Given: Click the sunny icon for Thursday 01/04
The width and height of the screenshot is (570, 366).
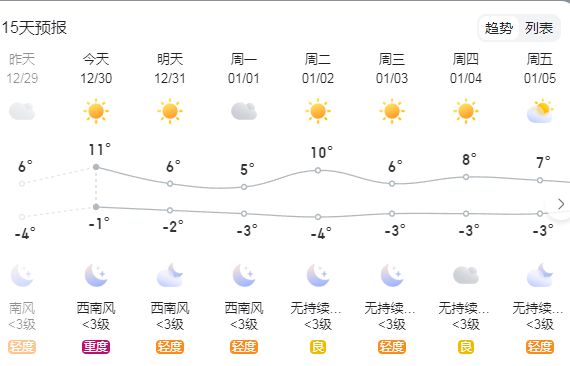Looking at the screenshot, I should pyautogui.click(x=466, y=111).
